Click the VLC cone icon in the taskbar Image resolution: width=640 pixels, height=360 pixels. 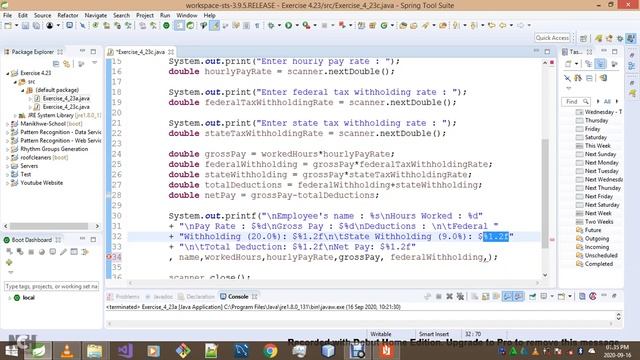67,351
